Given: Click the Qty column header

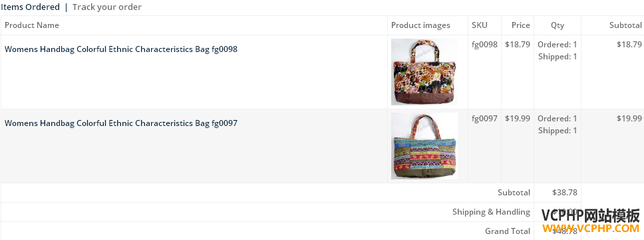Looking at the screenshot, I should point(558,25).
